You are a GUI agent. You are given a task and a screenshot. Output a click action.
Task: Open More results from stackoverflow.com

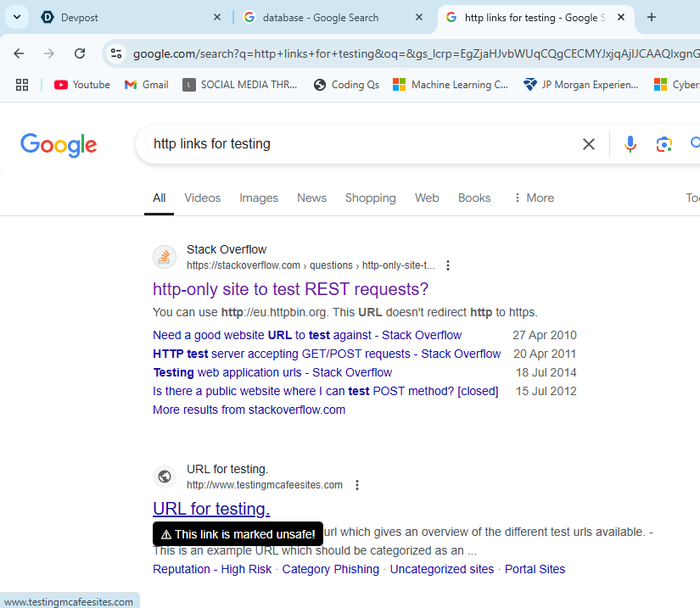[249, 410]
